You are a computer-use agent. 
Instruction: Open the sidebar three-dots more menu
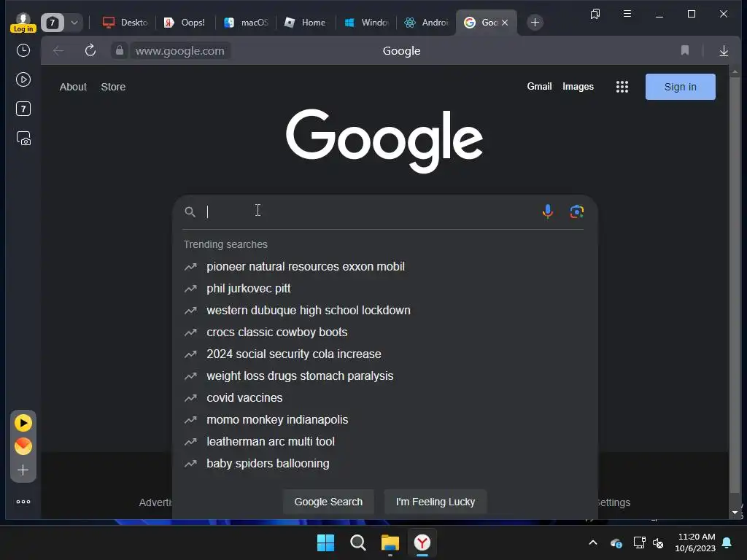[x=23, y=502]
